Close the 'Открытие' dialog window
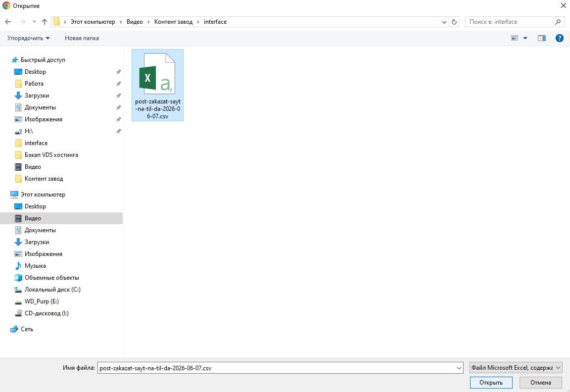 (563, 5)
